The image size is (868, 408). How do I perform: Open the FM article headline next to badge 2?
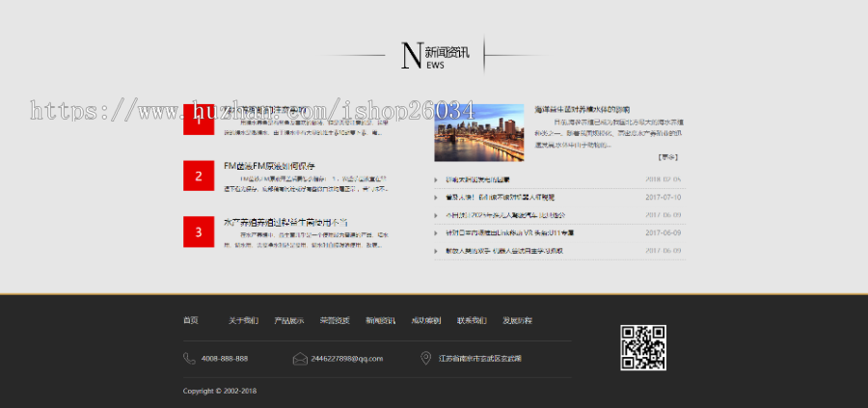coord(269,166)
